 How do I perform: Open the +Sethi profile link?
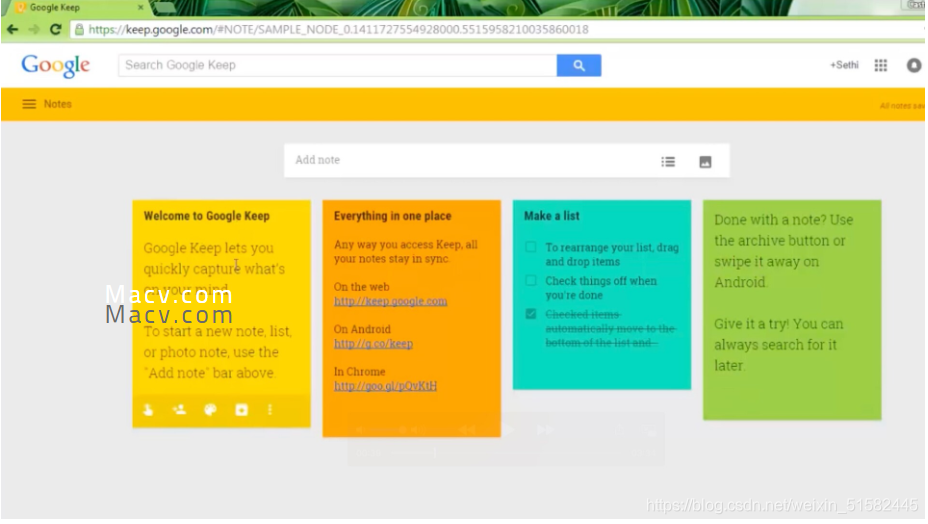(844, 65)
